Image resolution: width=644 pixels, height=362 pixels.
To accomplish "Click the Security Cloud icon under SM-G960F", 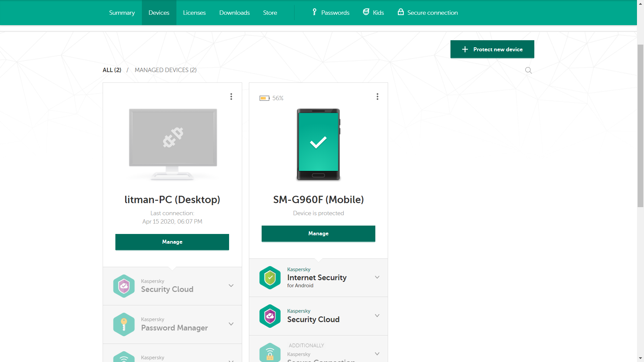I will click(x=270, y=316).
